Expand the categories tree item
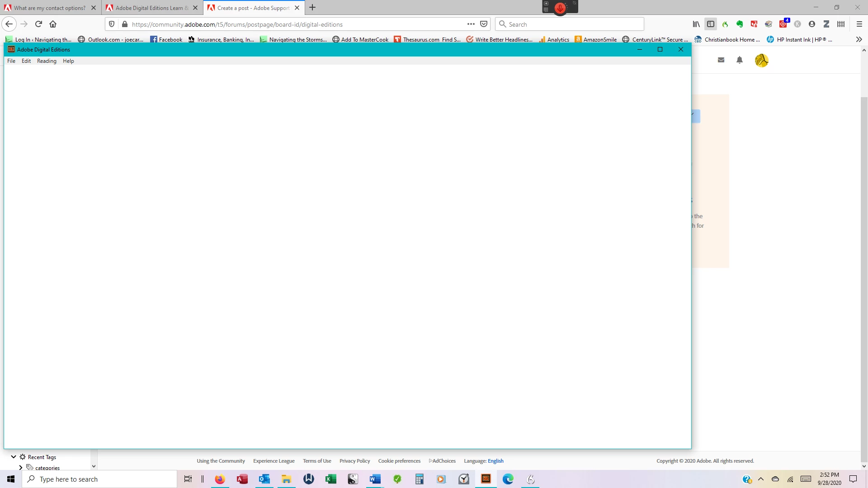Viewport: 868px width, 488px height. pyautogui.click(x=20, y=467)
